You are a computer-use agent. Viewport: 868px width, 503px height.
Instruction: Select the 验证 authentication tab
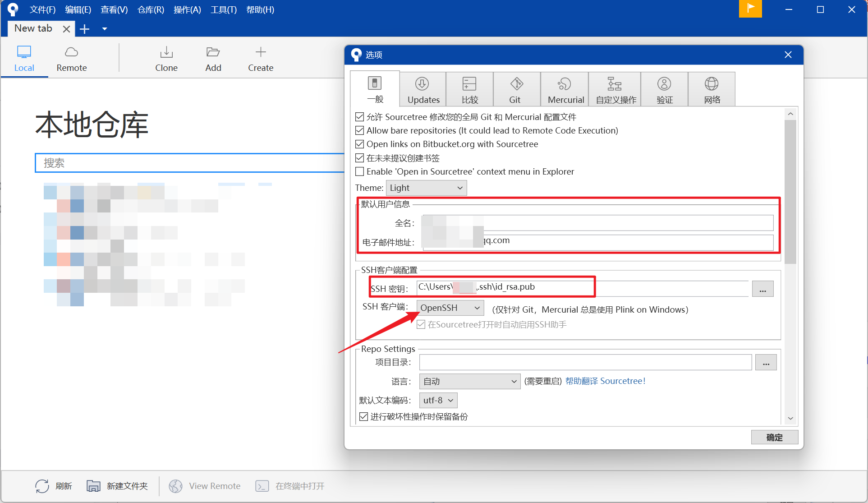click(664, 90)
